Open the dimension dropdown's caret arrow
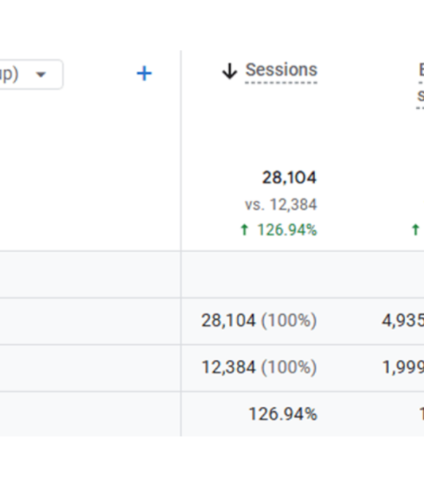This screenshot has width=424, height=504. [x=41, y=75]
